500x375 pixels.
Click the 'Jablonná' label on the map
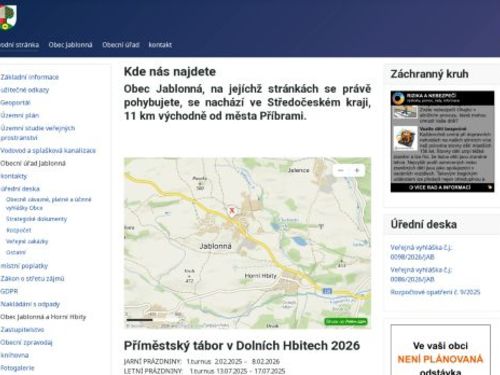click(215, 246)
